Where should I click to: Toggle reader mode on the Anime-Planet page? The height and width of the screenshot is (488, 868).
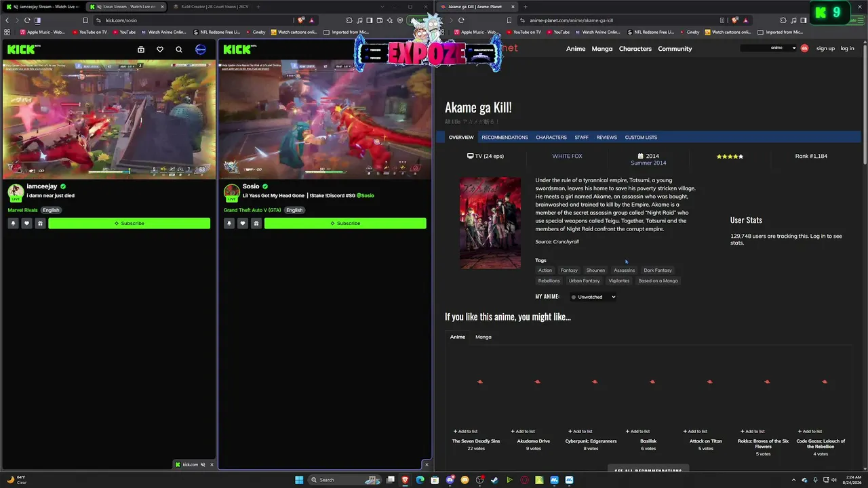point(722,20)
